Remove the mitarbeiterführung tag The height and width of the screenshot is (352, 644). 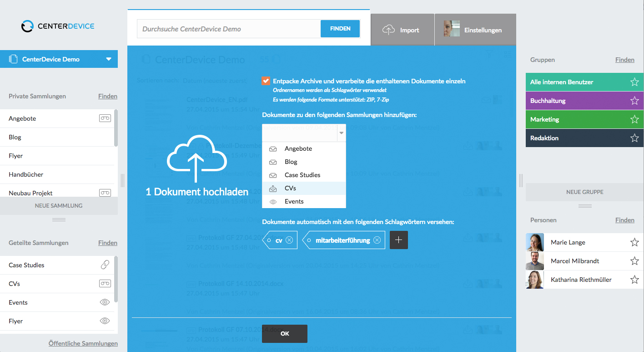[377, 240]
